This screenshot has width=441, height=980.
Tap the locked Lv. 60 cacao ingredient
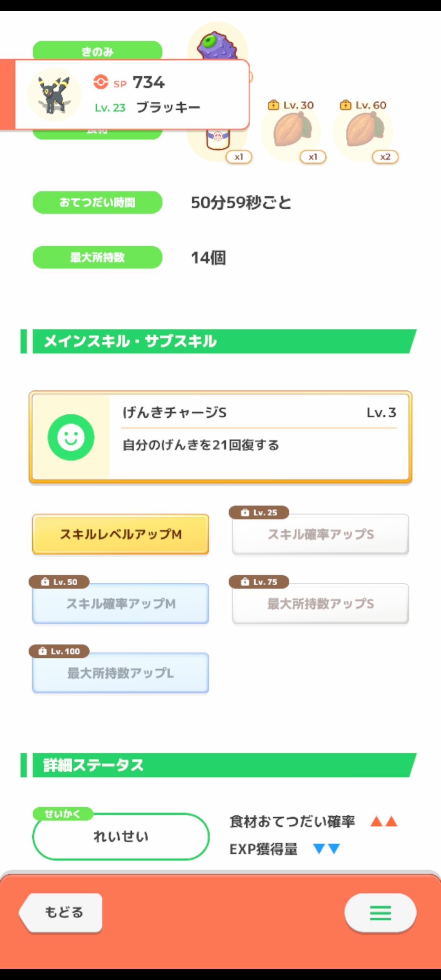pyautogui.click(x=364, y=130)
